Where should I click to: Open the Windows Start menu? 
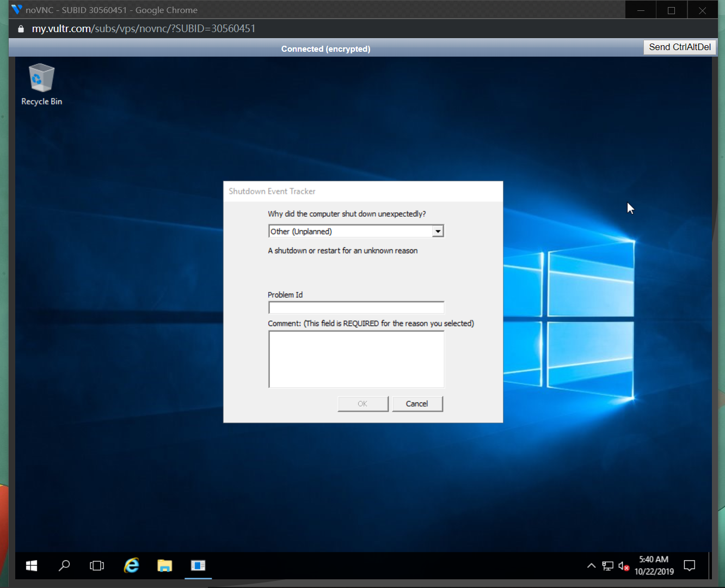tap(32, 566)
